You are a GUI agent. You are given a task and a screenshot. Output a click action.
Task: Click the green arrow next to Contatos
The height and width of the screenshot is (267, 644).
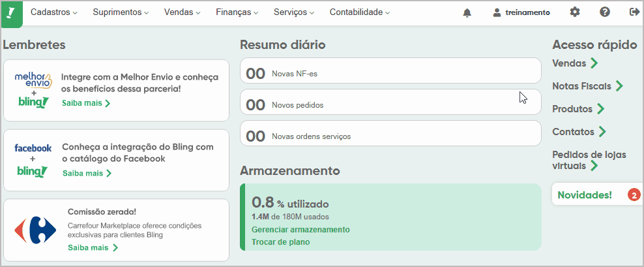tap(602, 132)
